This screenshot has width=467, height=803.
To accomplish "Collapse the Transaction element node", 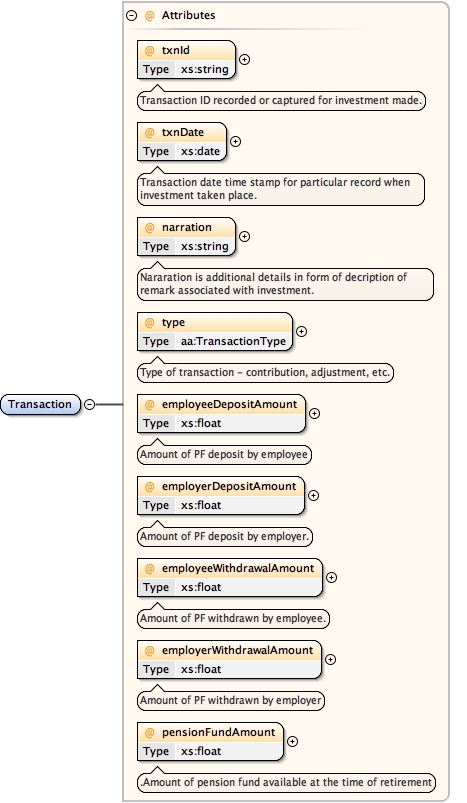I will tap(90, 405).
